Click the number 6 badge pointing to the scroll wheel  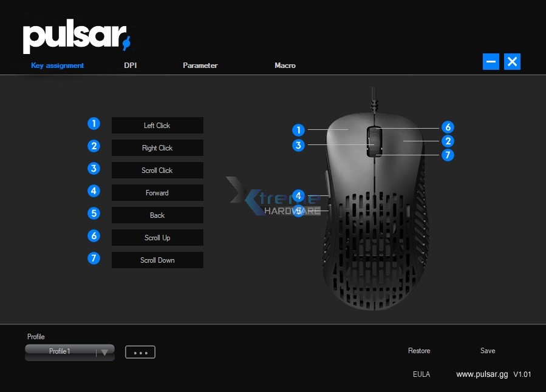click(448, 127)
